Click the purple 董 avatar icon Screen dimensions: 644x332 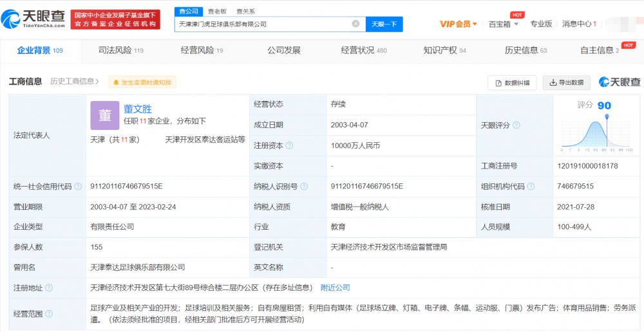tap(105, 115)
